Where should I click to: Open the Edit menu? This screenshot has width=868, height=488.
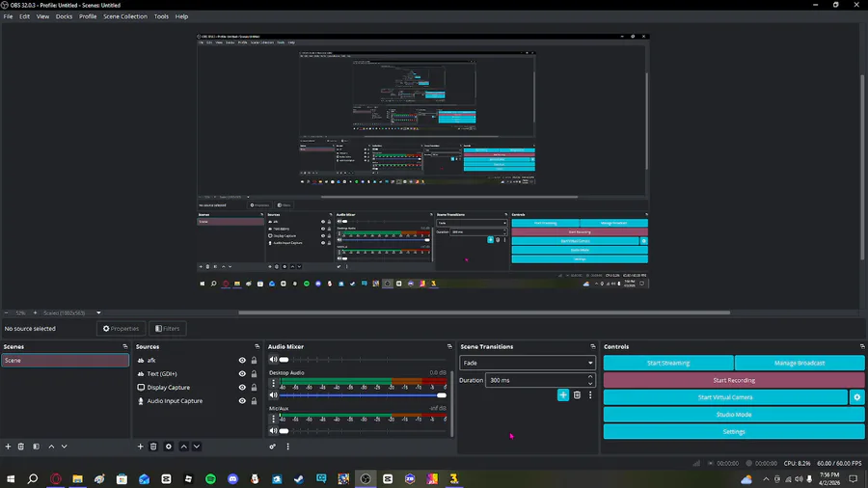pyautogui.click(x=24, y=16)
